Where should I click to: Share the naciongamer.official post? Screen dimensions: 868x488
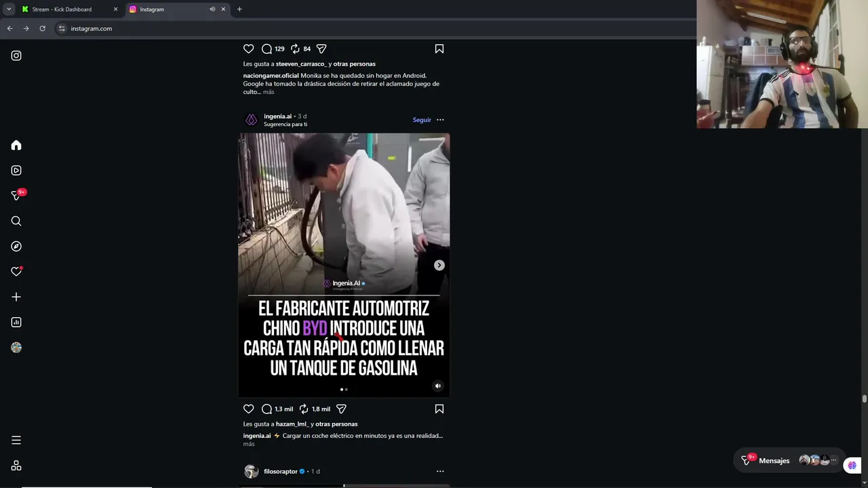pos(321,49)
